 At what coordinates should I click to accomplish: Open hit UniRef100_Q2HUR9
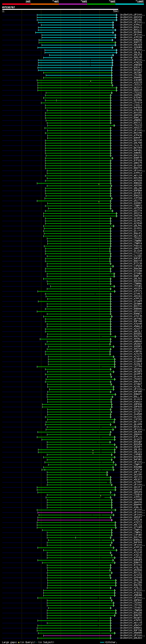pyautogui.click(x=131, y=48)
